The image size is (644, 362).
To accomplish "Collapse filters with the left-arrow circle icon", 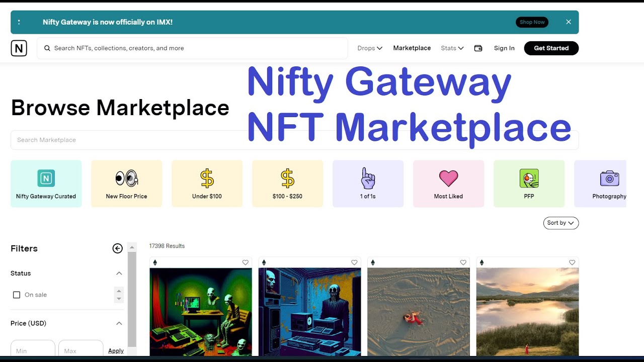I will click(118, 248).
